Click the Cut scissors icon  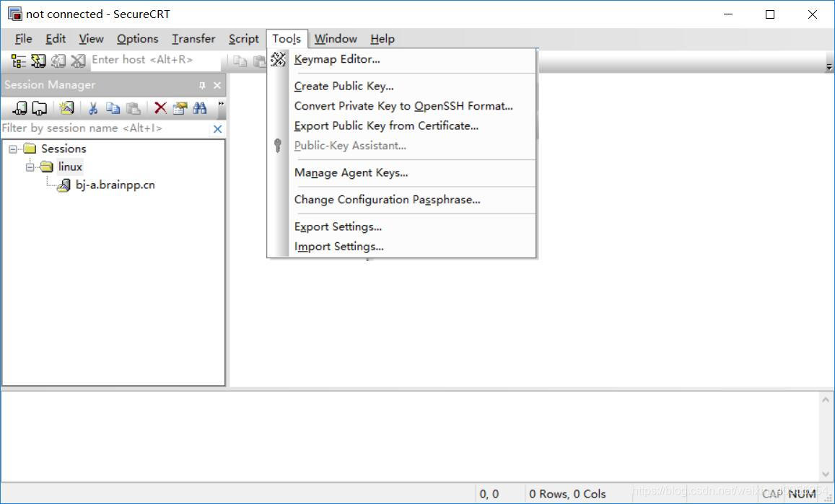[93, 108]
